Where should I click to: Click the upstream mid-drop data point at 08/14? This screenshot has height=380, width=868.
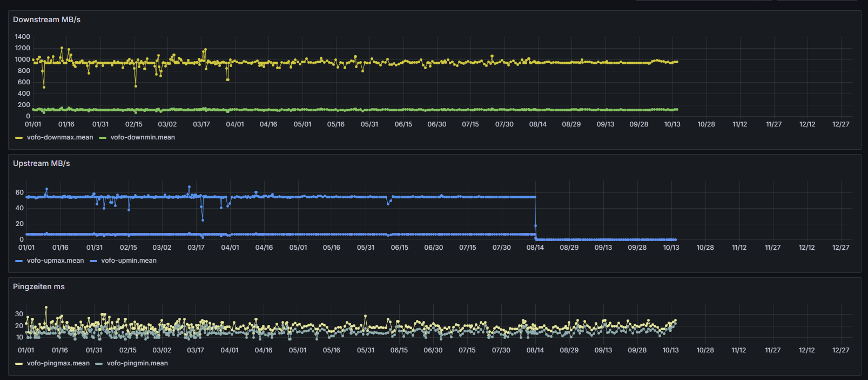coord(535,225)
